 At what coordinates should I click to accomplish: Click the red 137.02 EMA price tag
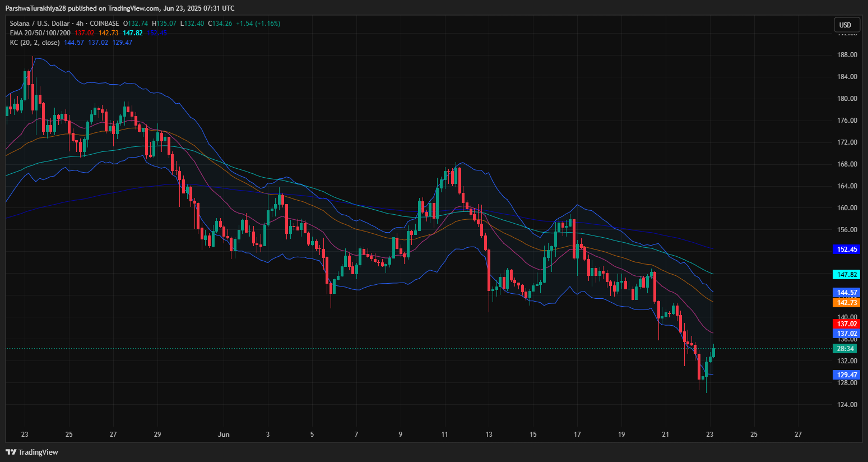coord(847,324)
